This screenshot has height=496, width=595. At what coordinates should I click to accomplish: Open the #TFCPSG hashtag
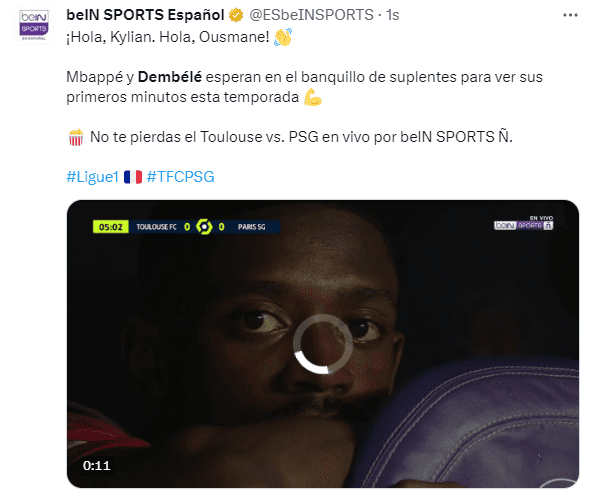click(x=181, y=177)
